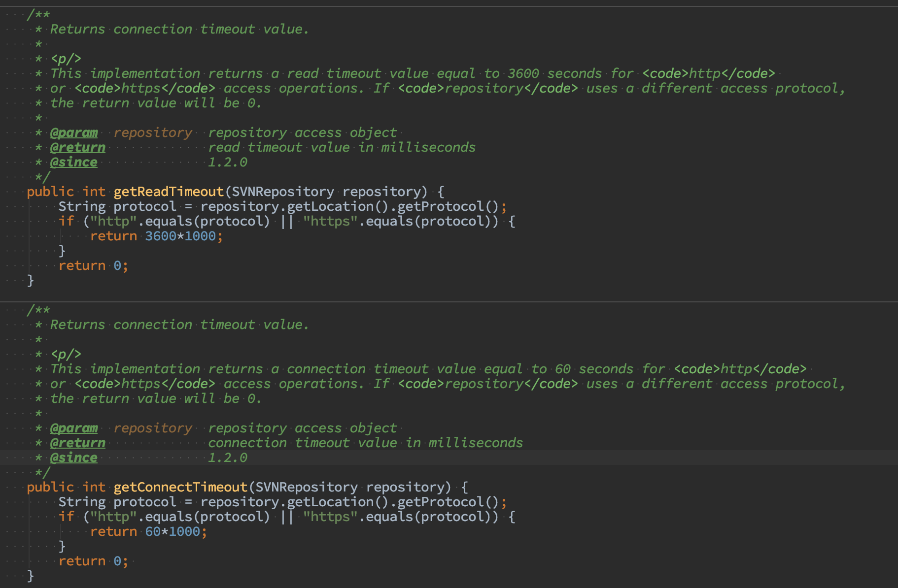This screenshot has height=588, width=898.
Task: Click the https string literal in getConnectTimeout condition
Action: tap(329, 516)
